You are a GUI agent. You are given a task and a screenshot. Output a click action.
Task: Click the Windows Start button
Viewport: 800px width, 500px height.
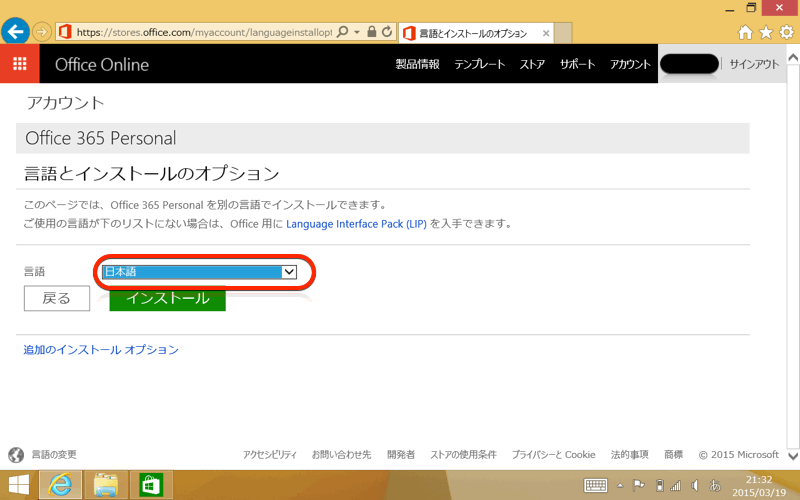(17, 485)
